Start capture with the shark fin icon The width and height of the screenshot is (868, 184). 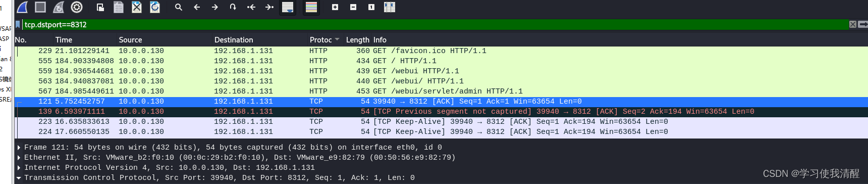click(22, 7)
